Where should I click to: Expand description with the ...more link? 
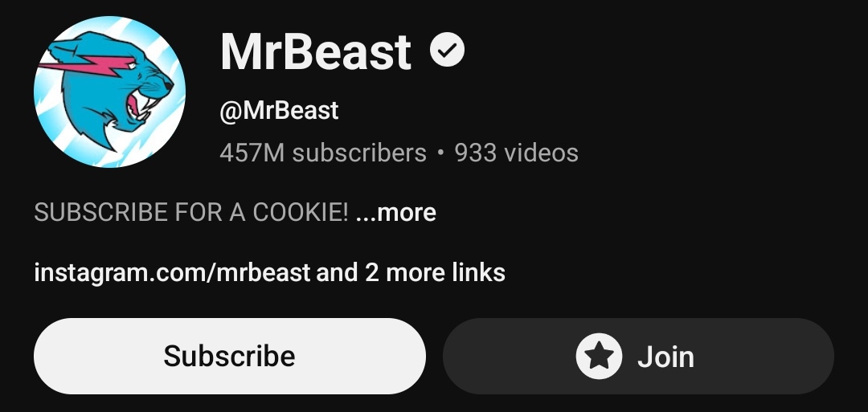[x=395, y=212]
